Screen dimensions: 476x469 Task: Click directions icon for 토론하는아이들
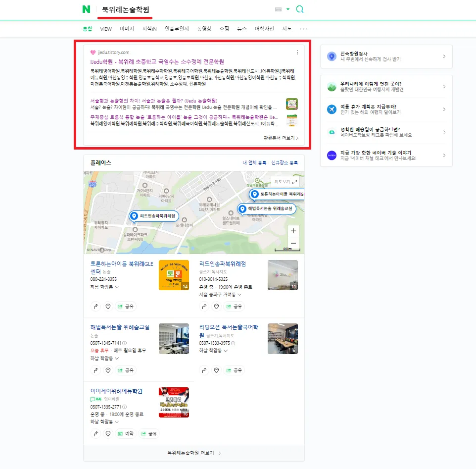[95, 307]
